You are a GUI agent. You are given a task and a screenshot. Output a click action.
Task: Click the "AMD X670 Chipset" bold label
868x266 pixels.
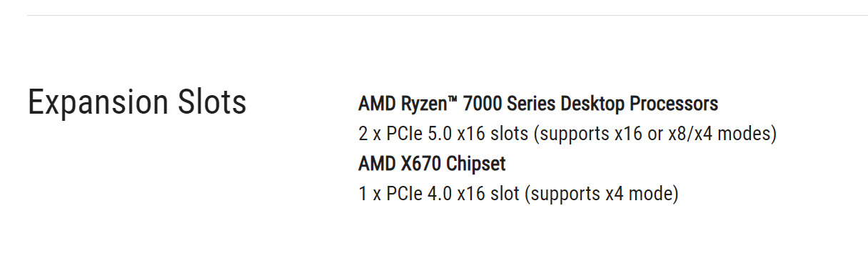click(432, 164)
